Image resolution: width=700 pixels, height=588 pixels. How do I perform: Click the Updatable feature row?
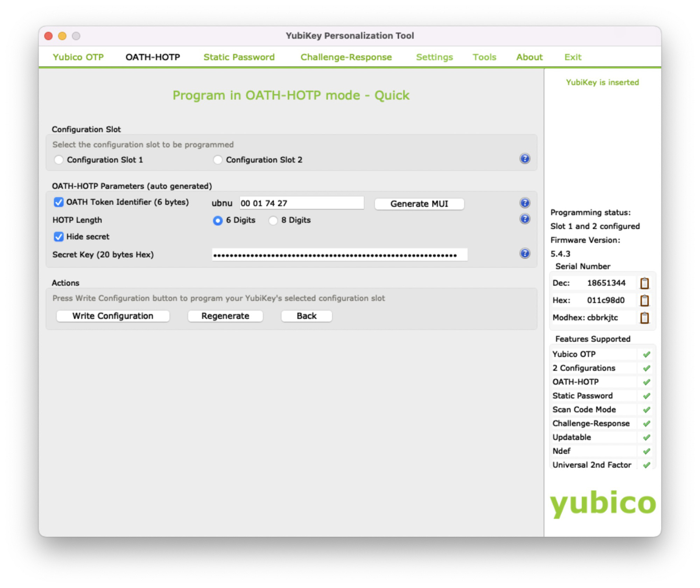point(602,437)
